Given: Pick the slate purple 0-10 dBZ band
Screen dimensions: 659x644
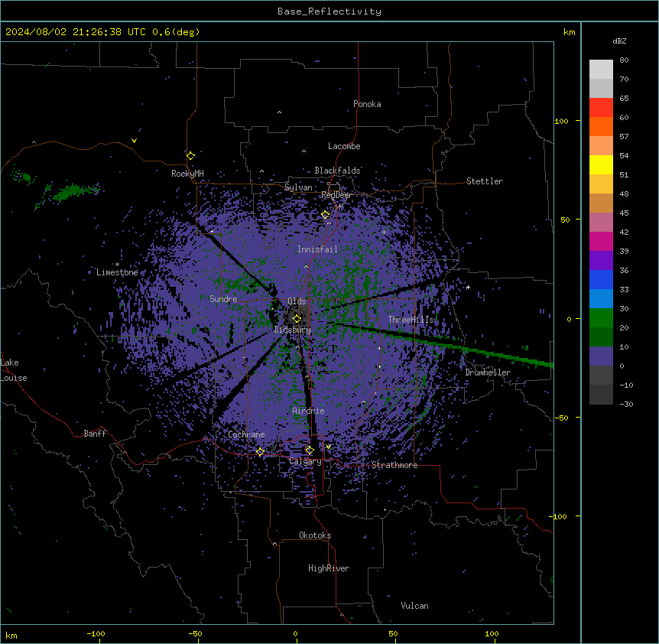Looking at the screenshot, I should point(601,356).
